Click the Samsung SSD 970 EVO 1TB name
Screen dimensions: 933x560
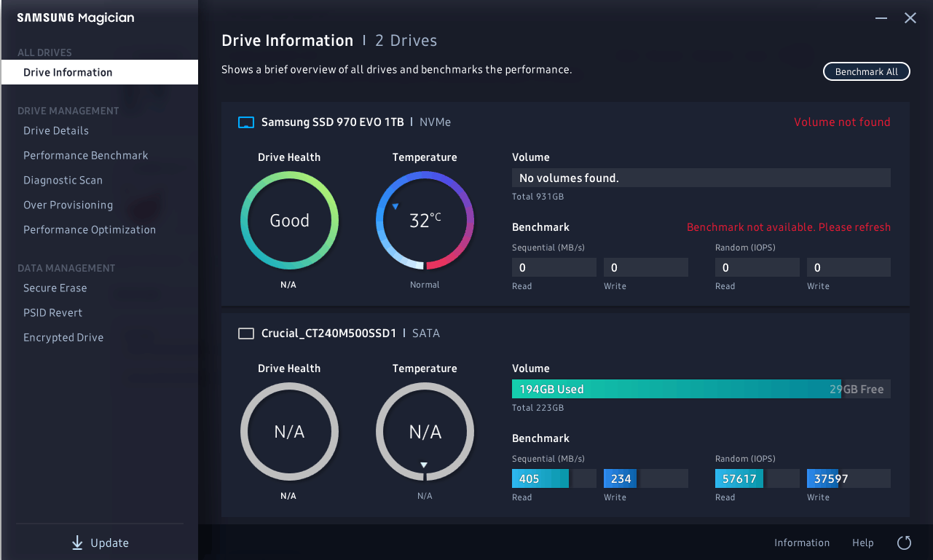333,122
